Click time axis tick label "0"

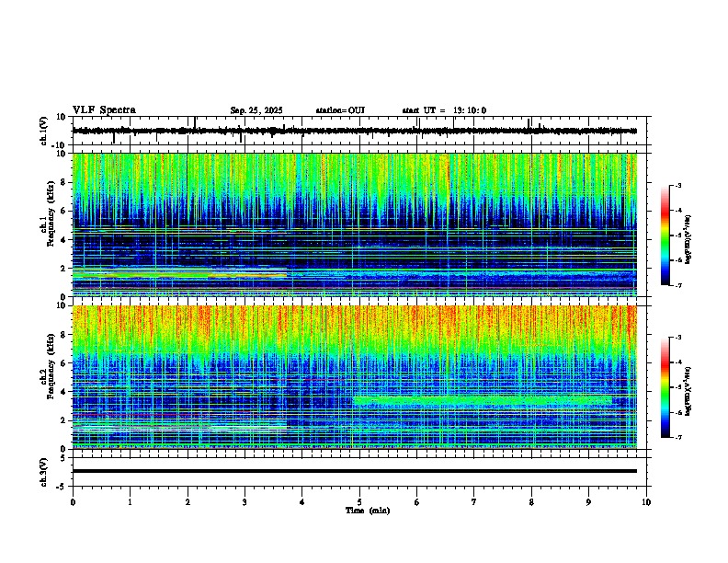(x=73, y=502)
